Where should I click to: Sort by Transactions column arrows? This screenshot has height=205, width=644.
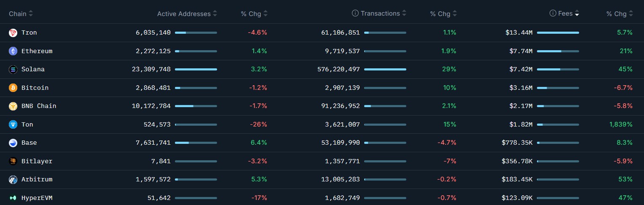point(404,14)
